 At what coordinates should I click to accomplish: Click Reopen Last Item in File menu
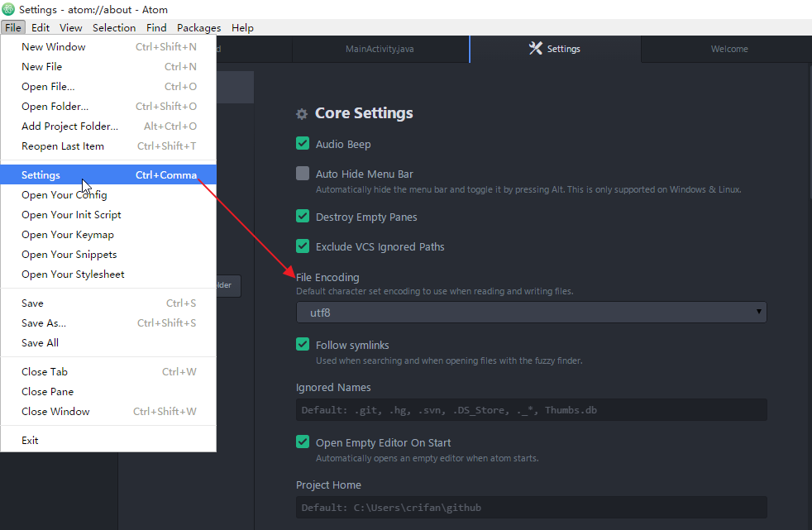[63, 146]
